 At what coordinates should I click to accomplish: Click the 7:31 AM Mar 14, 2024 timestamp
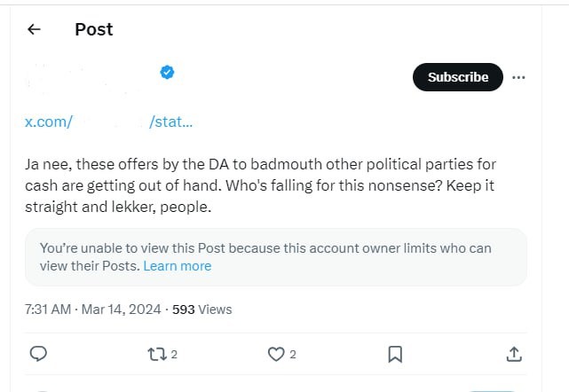tap(92, 310)
